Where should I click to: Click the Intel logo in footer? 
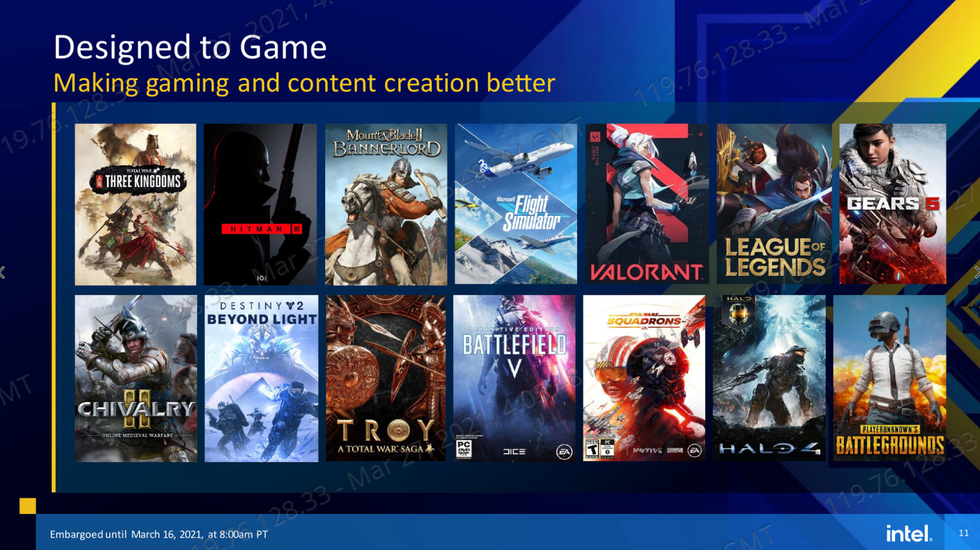coord(908,533)
